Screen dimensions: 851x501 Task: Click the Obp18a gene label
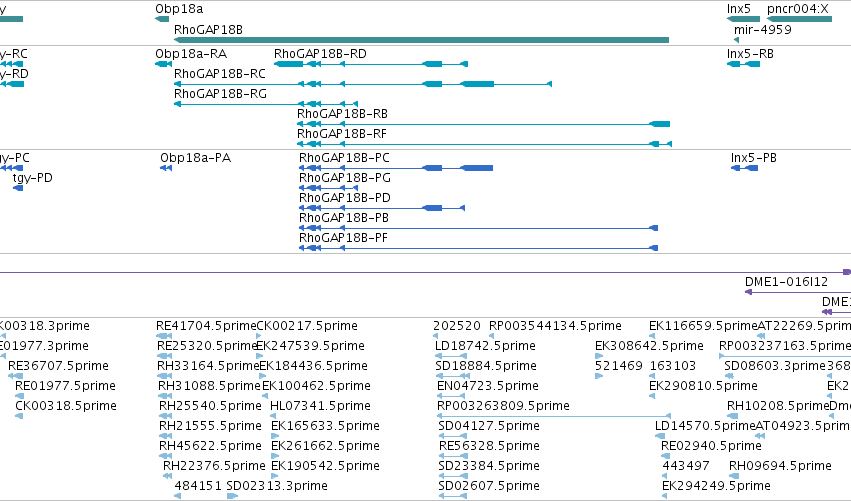[x=179, y=9]
